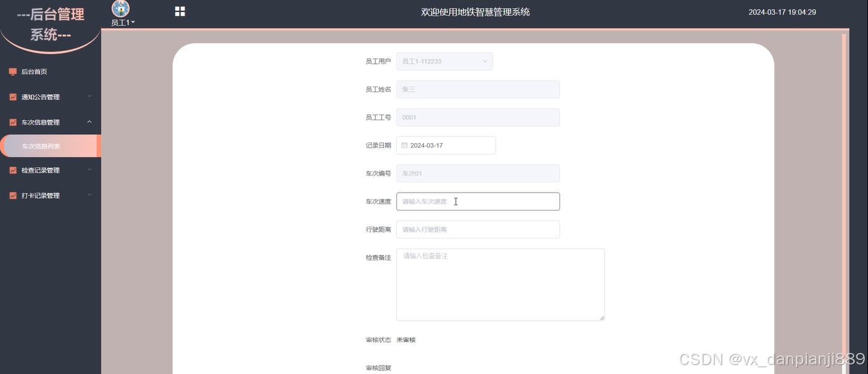Click the textarea resize handle corner
Screen dimensions: 868x374
pyautogui.click(x=601, y=317)
